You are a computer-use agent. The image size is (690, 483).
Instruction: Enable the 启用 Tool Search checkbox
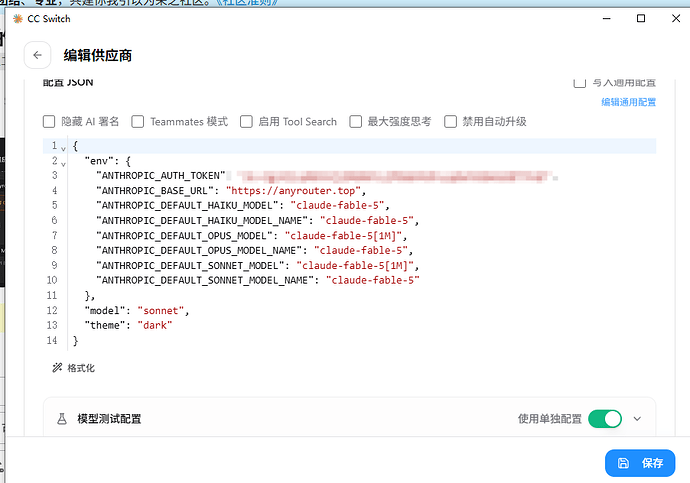tap(246, 121)
